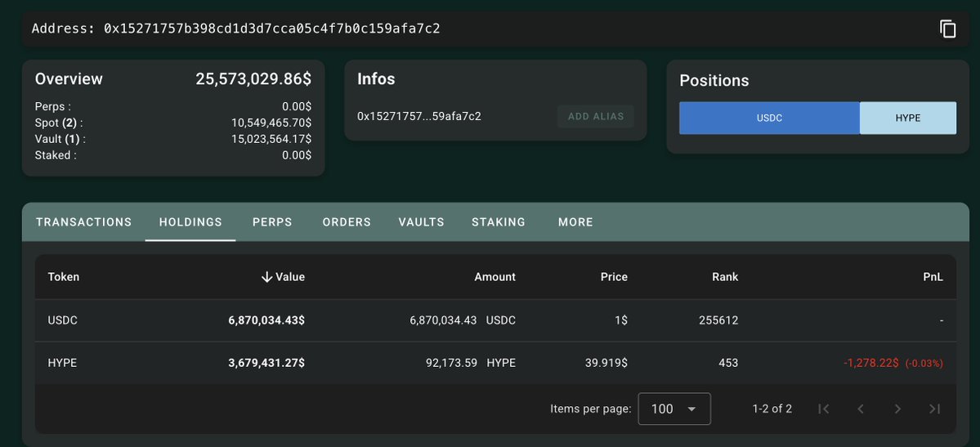Click the ADD ALIAS button

(x=595, y=116)
